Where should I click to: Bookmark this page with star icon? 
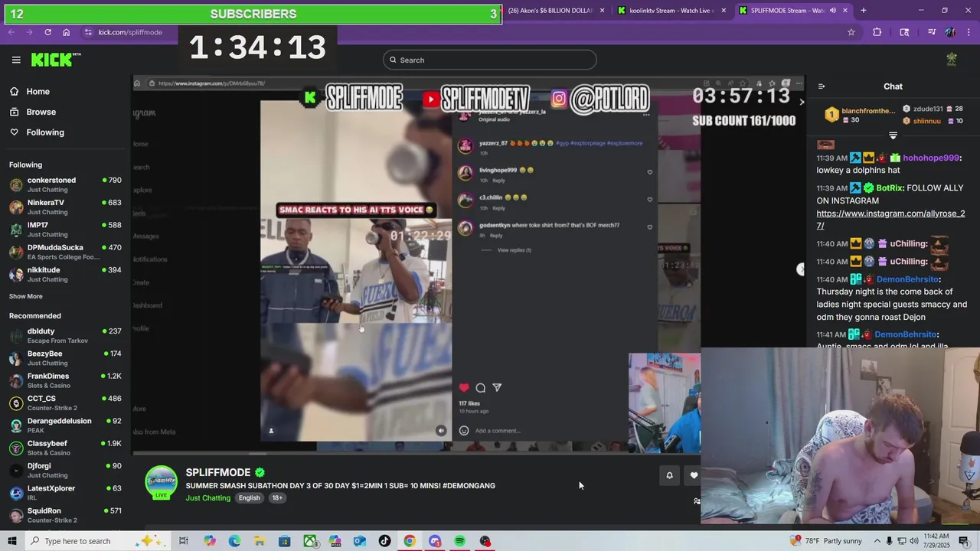click(x=851, y=32)
